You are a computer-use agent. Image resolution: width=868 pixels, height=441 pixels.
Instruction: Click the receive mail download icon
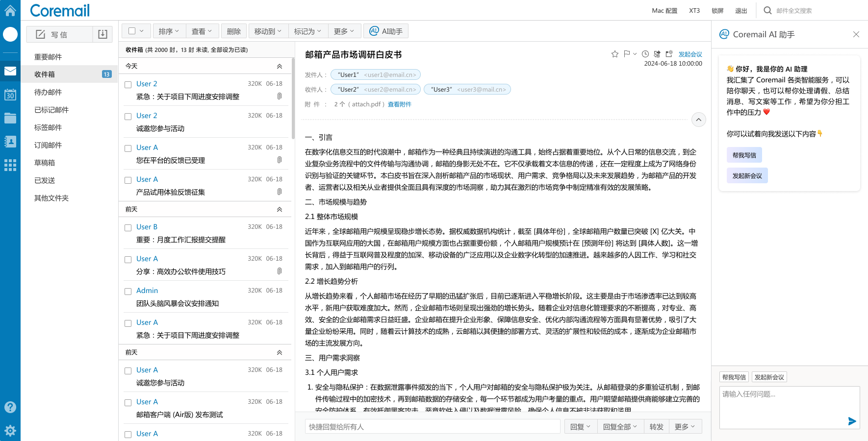click(x=102, y=34)
